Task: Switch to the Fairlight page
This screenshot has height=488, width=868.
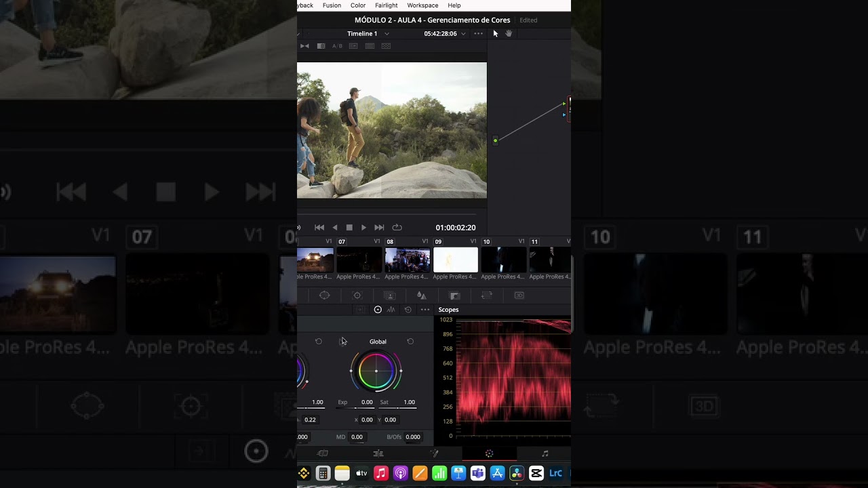Action: [x=545, y=453]
